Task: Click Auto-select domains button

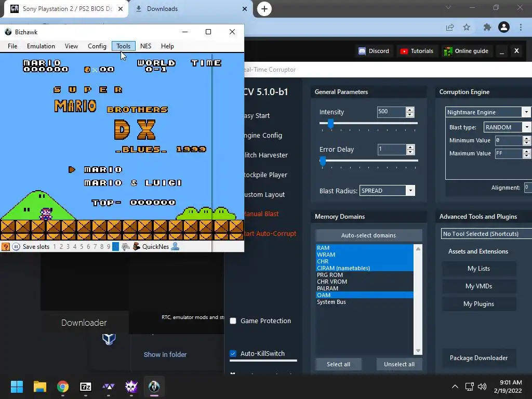Action: [x=369, y=235]
